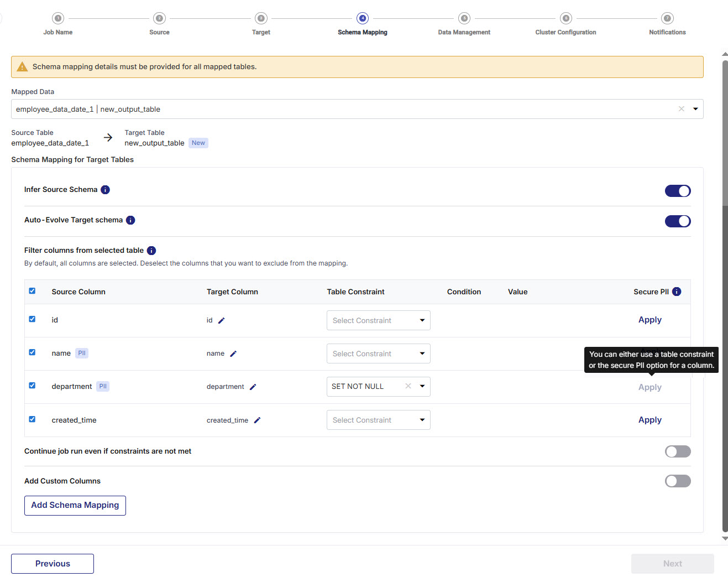Click the Secure PII info icon
Viewport: 728px width, 577px height.
tap(677, 292)
